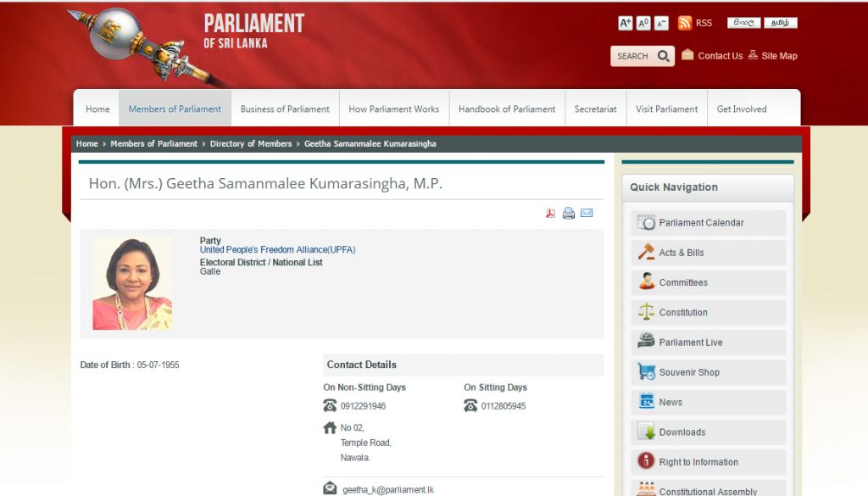The width and height of the screenshot is (868, 496).
Task: Open Right to Information link
Action: [x=709, y=462]
